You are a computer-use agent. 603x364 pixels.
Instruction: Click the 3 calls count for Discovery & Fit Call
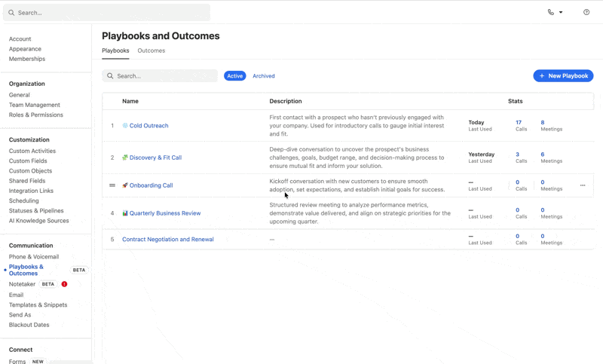point(517,154)
